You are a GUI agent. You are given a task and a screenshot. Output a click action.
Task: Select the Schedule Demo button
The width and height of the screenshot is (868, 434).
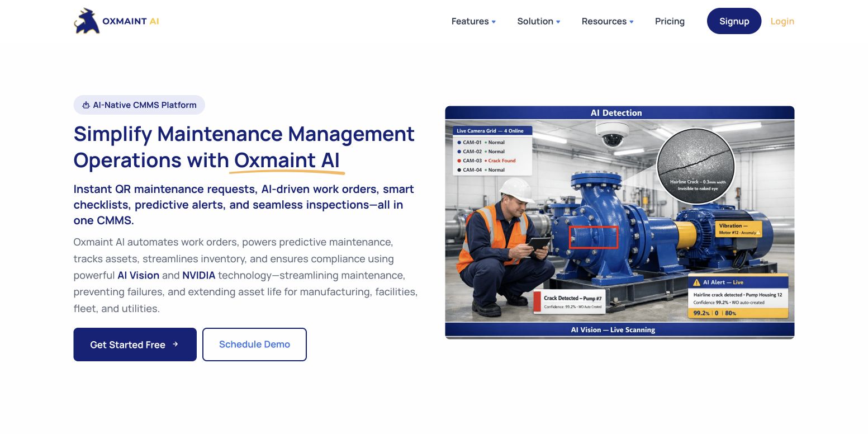click(254, 345)
